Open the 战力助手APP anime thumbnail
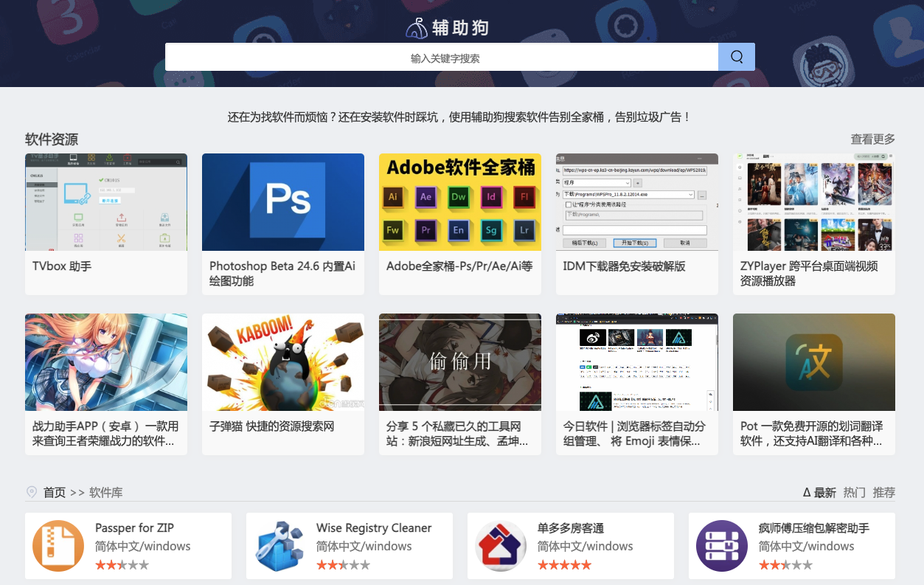Viewport: 924px width, 585px height. [106, 362]
